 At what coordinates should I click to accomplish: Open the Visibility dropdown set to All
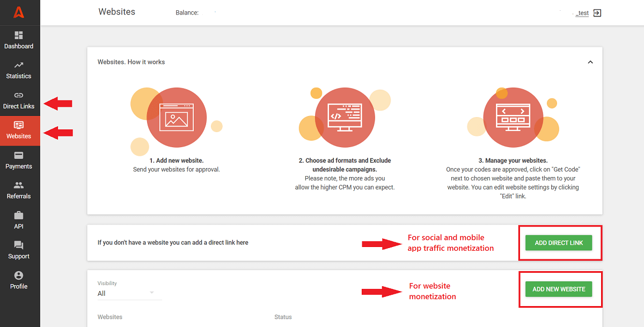coord(129,293)
